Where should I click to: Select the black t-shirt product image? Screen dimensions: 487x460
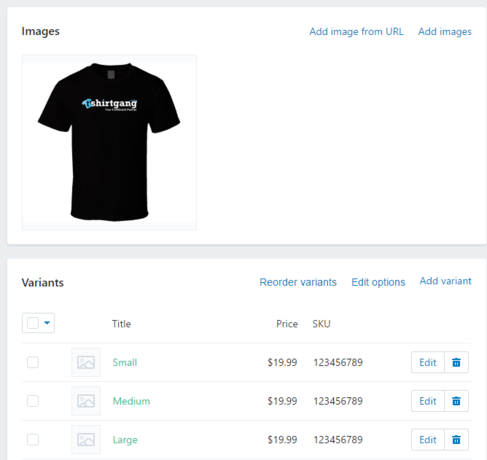point(109,143)
